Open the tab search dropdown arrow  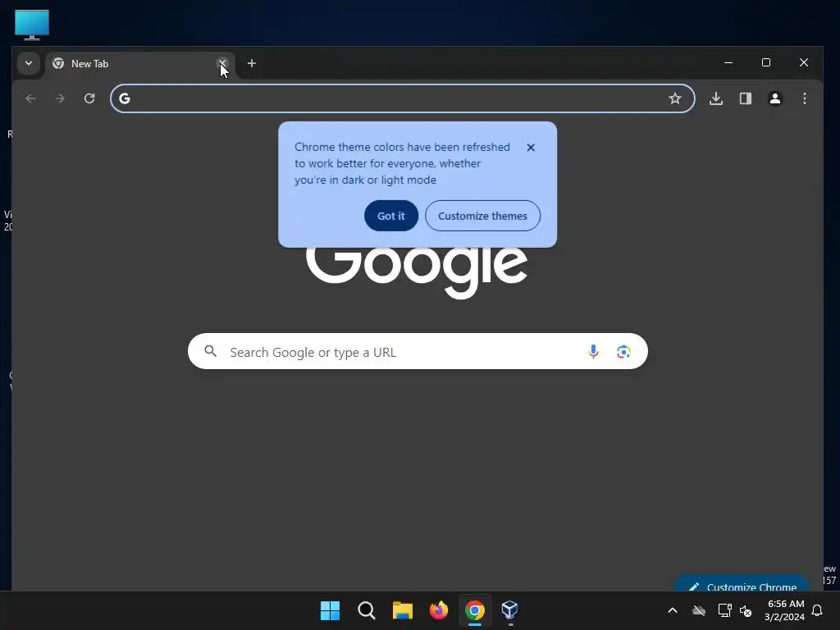[x=29, y=63]
